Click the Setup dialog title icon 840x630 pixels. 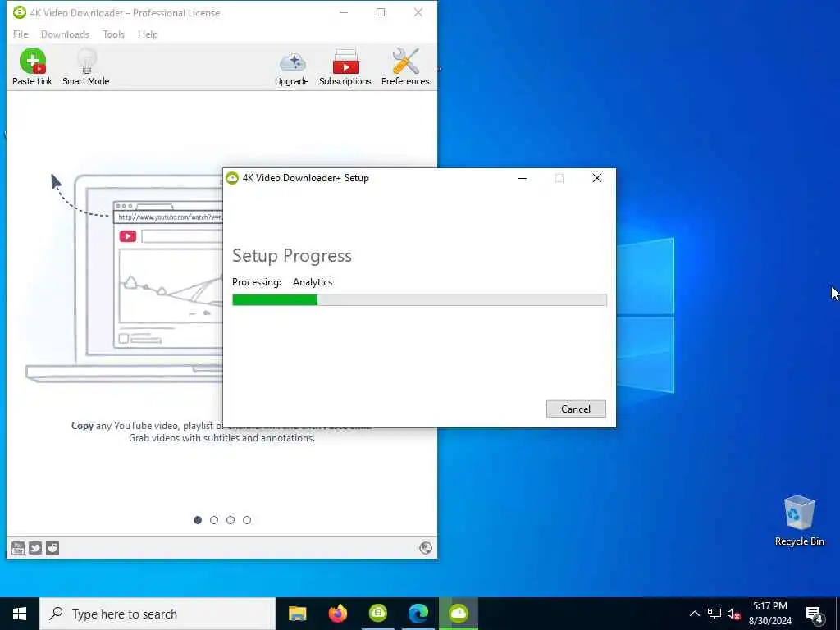pyautogui.click(x=232, y=178)
